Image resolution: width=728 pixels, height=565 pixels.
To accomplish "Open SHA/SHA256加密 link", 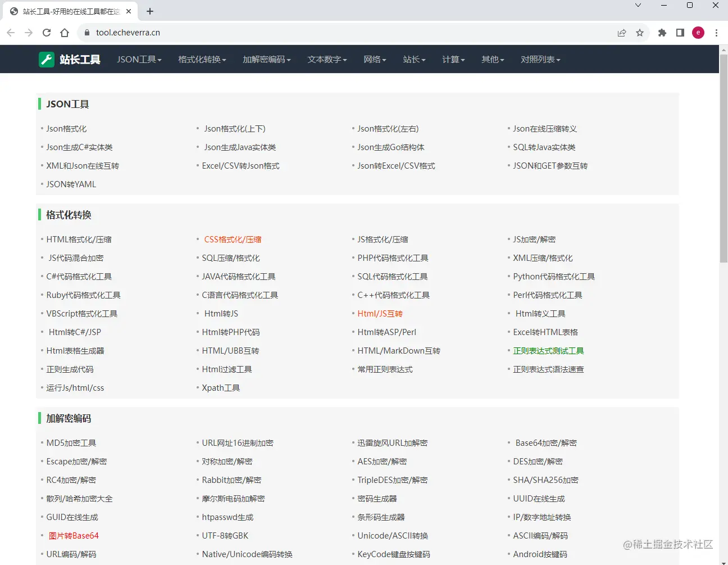I will click(x=545, y=480).
